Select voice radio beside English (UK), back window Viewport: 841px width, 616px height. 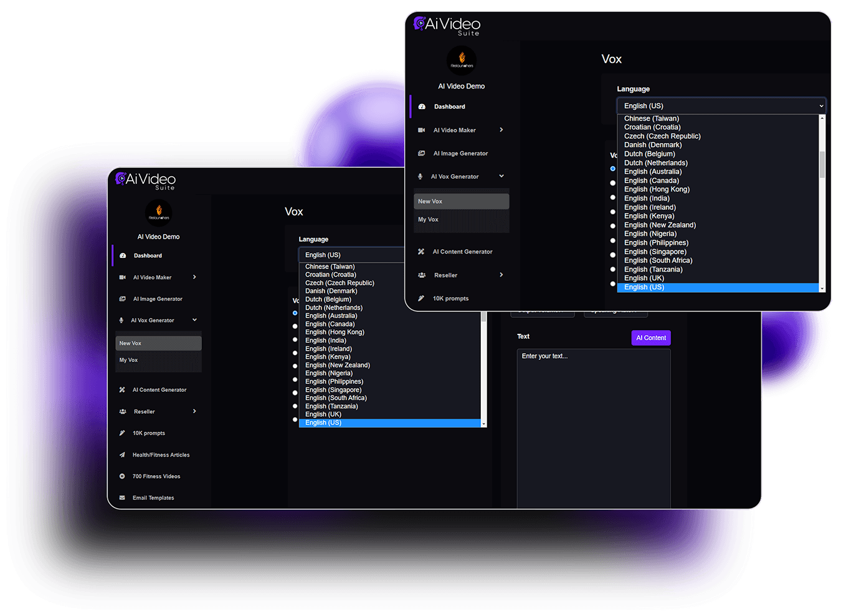coord(295,420)
